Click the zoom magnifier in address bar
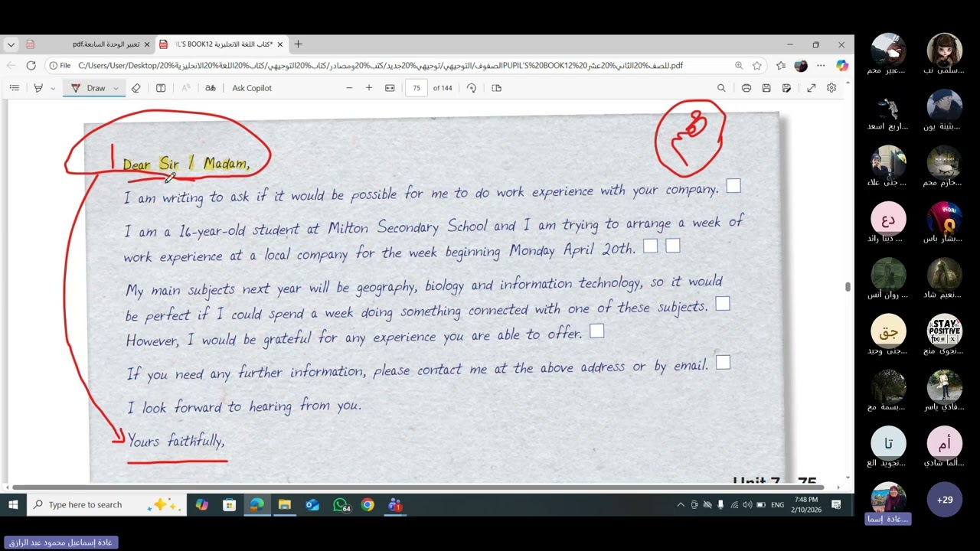 pyautogui.click(x=739, y=66)
